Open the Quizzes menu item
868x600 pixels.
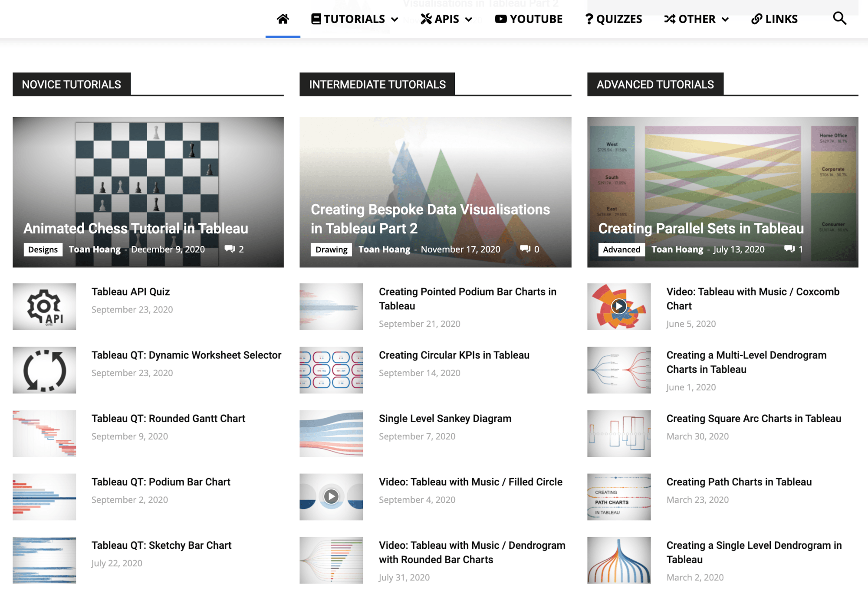613,19
